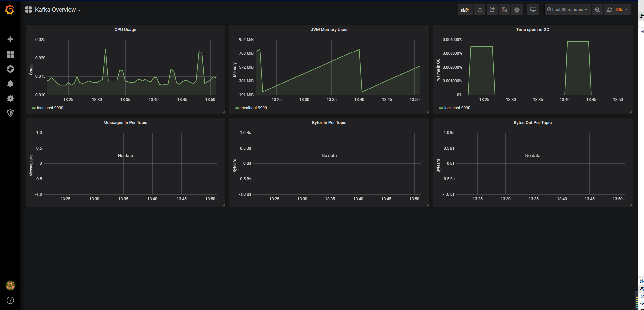The height and width of the screenshot is (310, 644).
Task: Open the Bytes Out Per Topic panel menu
Action: (533, 123)
